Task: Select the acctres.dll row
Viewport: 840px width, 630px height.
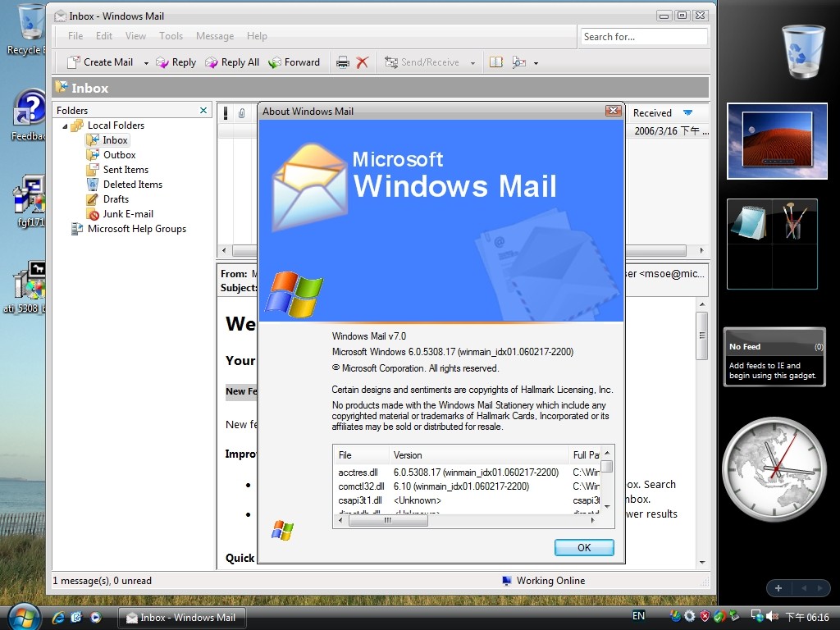Action: [467, 472]
